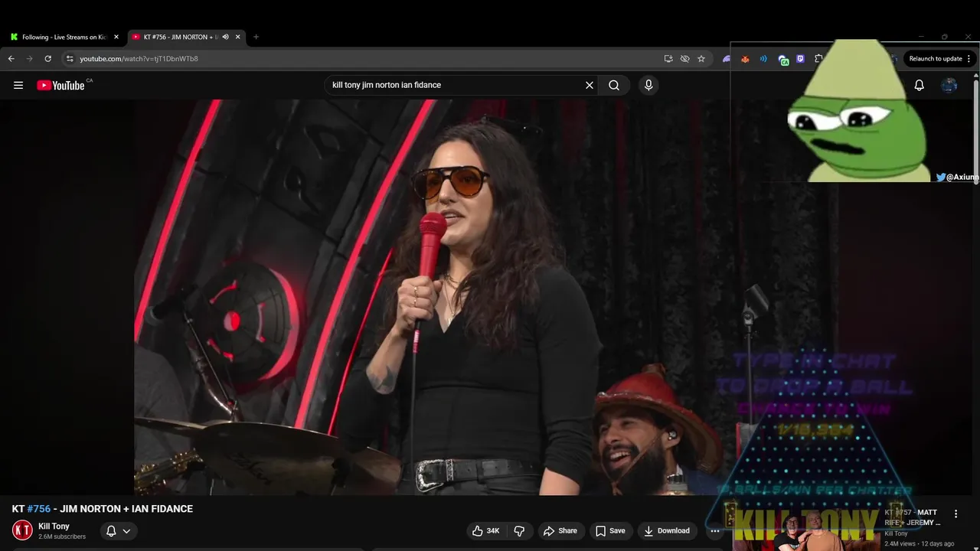This screenshot has width=980, height=551.
Task: Open the CA-badged extension icon
Action: tap(783, 60)
